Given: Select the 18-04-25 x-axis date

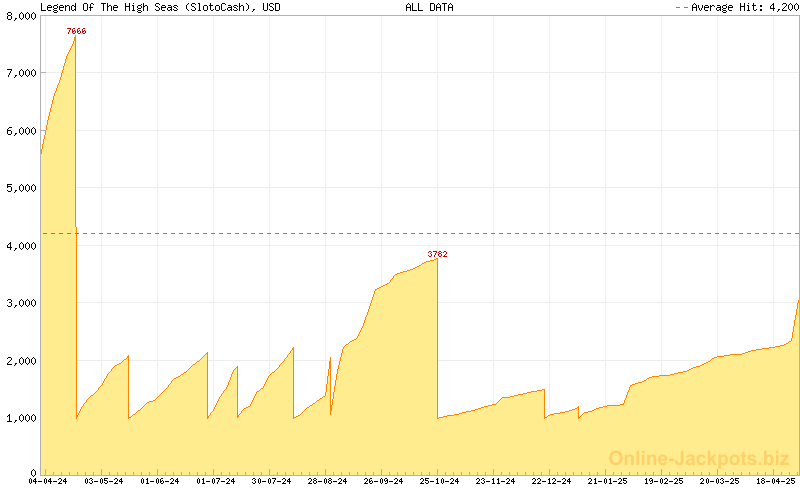Looking at the screenshot, I should pos(776,481).
